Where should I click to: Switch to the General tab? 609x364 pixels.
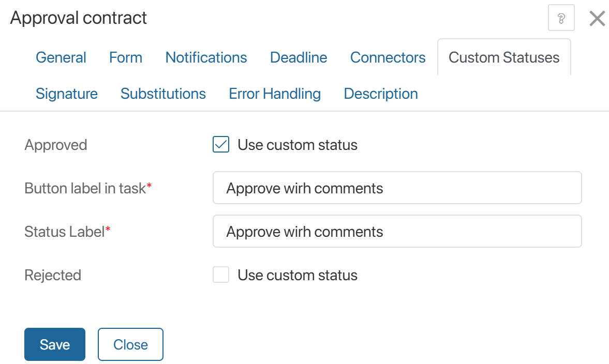tap(61, 57)
